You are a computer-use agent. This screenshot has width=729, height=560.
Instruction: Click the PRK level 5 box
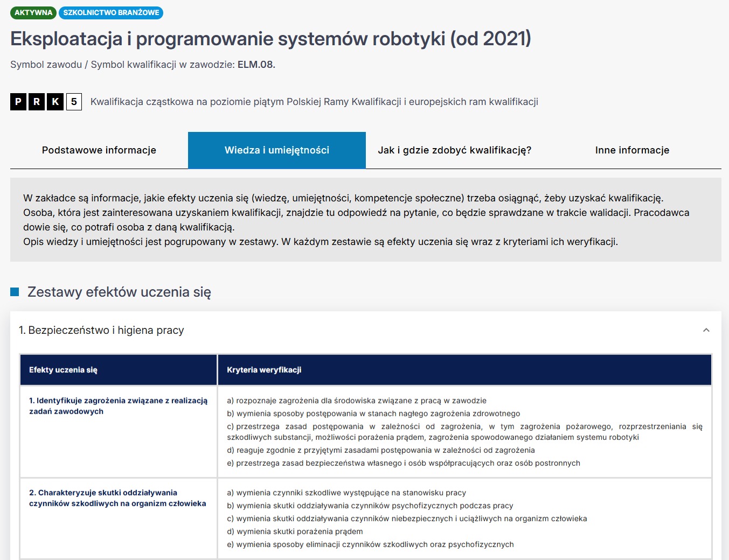(x=74, y=102)
